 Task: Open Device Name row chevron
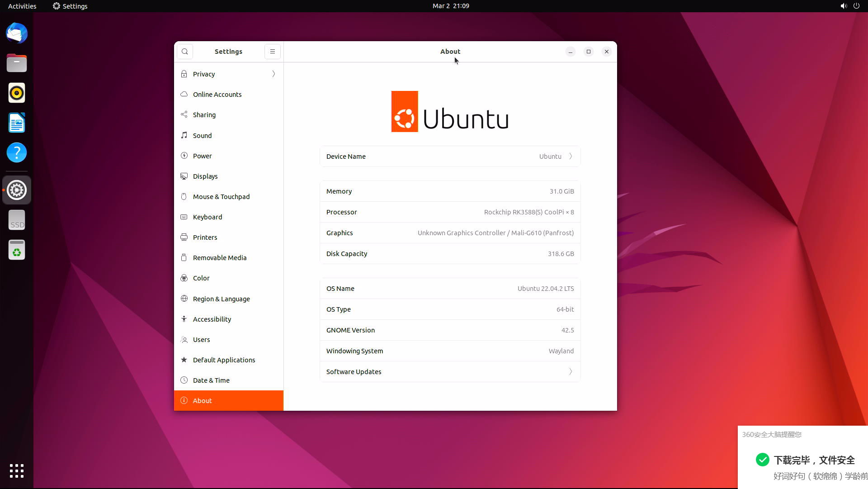coord(571,157)
